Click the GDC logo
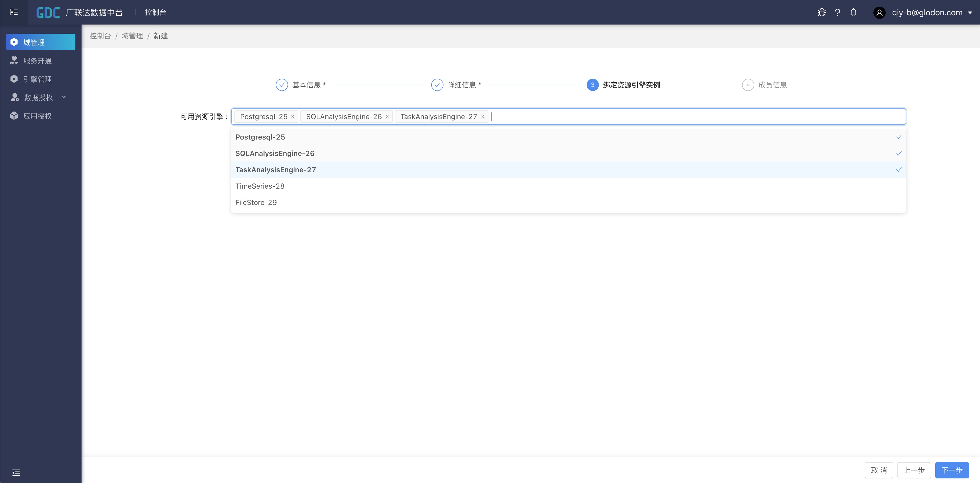Viewport: 980px width, 483px height. click(x=48, y=13)
